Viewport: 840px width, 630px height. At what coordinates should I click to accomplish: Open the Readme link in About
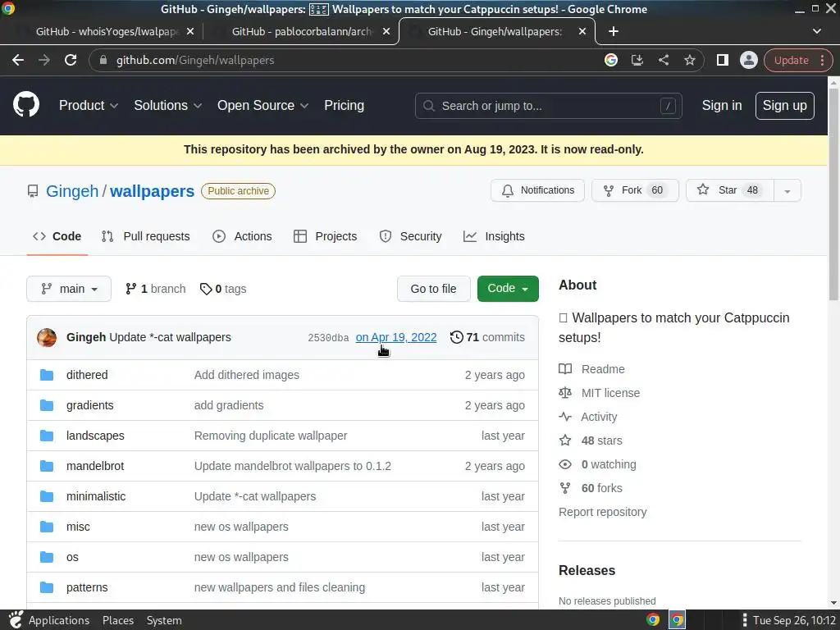point(592,369)
